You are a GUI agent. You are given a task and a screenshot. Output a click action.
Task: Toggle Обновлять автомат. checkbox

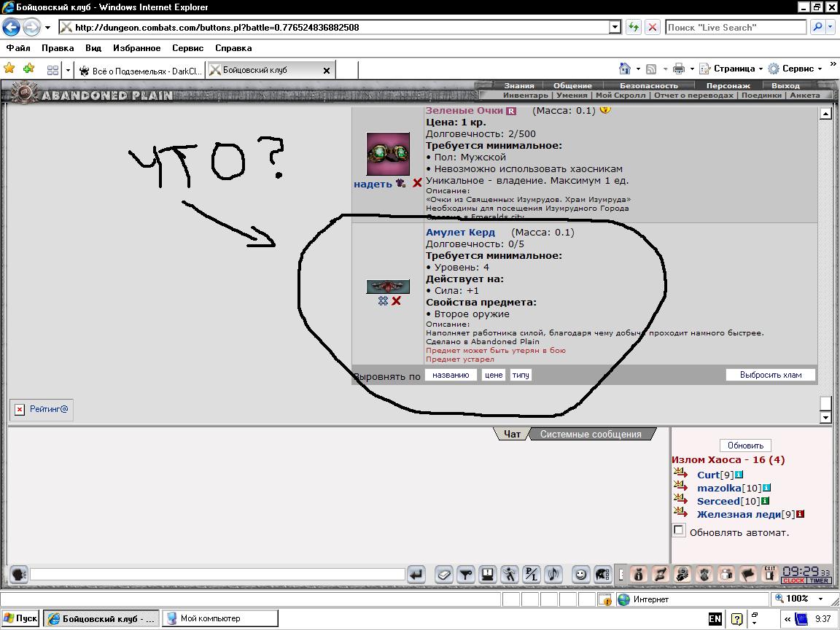pos(679,530)
